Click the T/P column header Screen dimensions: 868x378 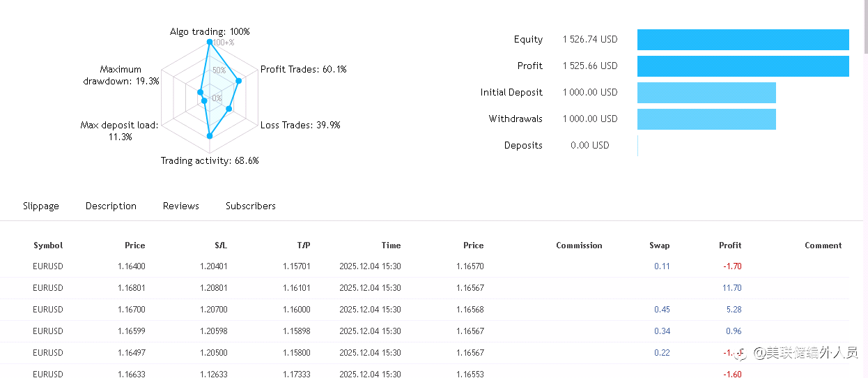[304, 245]
